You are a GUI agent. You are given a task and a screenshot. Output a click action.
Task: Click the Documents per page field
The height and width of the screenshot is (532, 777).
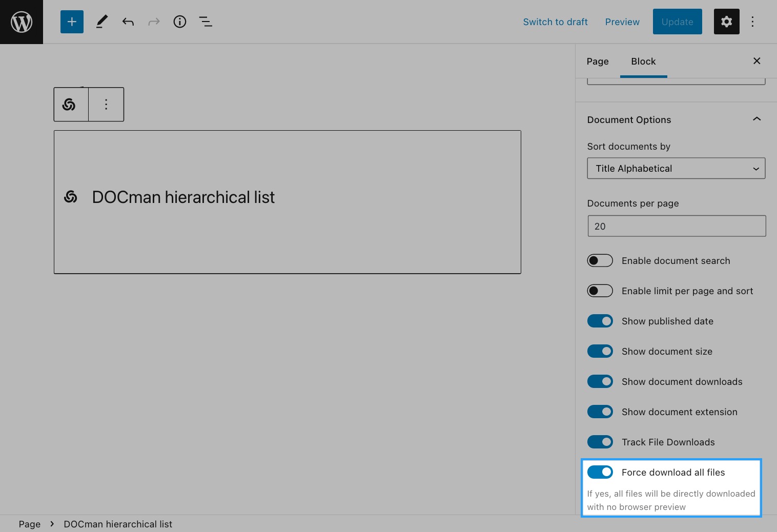(677, 226)
